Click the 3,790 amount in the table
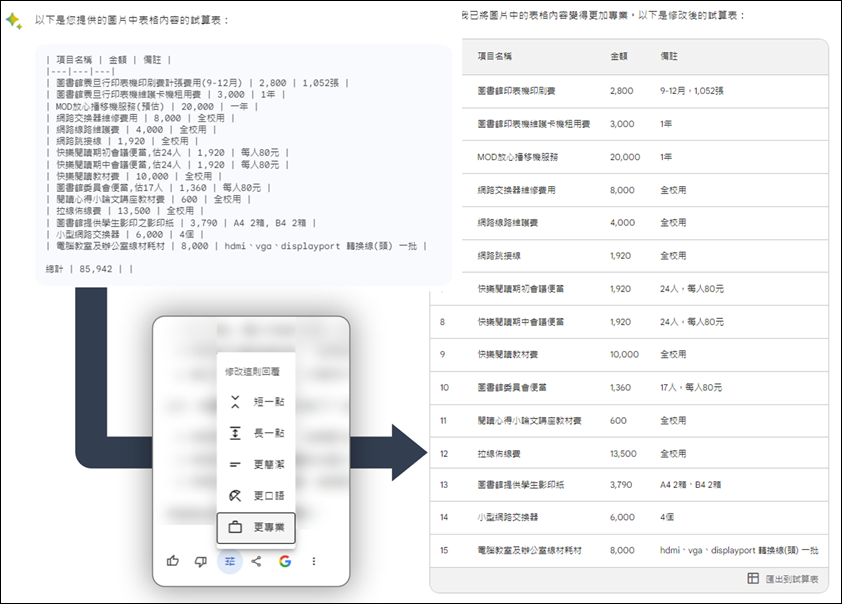This screenshot has width=842, height=604. (x=621, y=485)
